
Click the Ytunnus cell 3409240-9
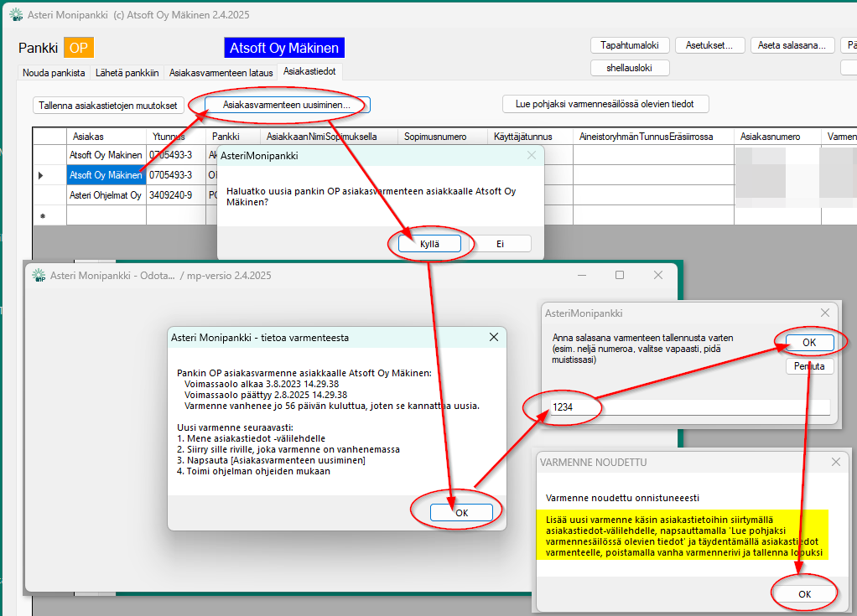pos(176,195)
